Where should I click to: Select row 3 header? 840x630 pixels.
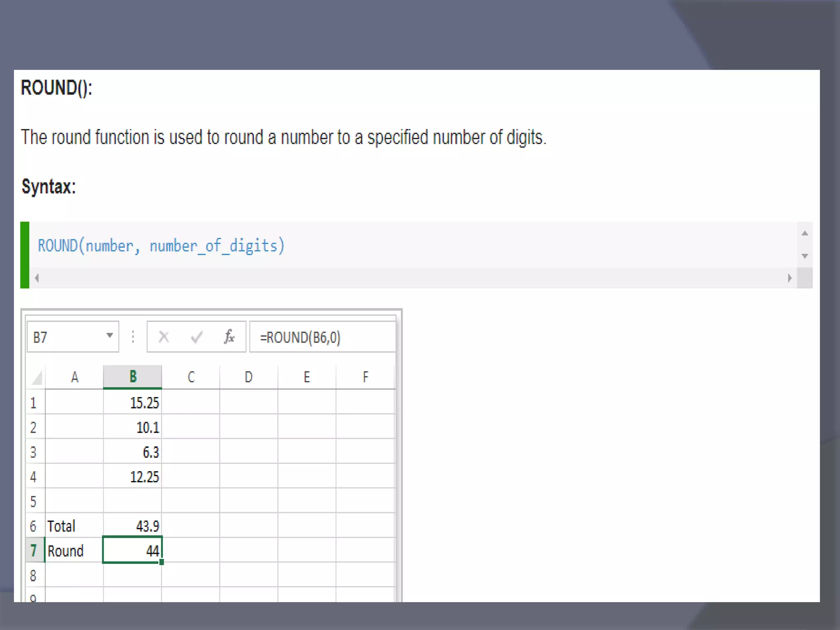[x=34, y=452]
